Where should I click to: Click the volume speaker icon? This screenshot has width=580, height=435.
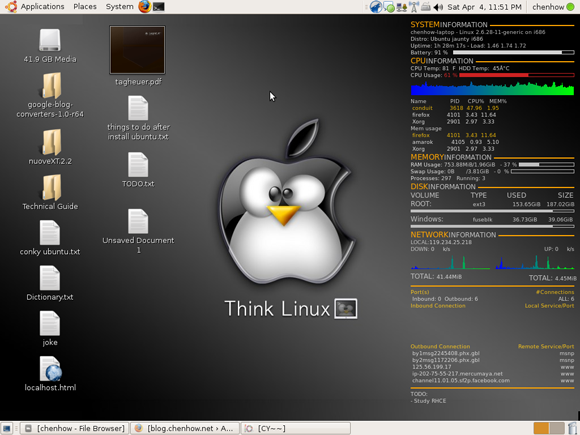coord(438,7)
